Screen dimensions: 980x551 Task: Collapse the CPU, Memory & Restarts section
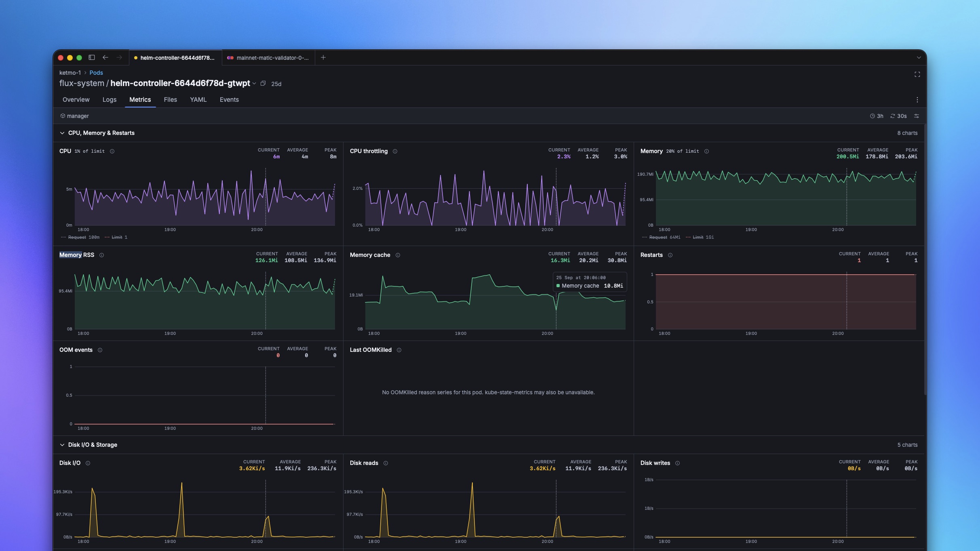pyautogui.click(x=62, y=133)
